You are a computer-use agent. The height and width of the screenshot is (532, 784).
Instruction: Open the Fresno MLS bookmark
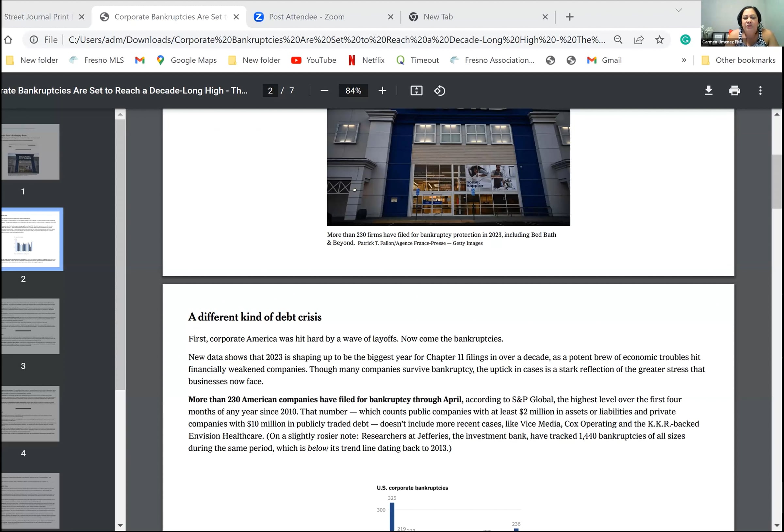(96, 60)
